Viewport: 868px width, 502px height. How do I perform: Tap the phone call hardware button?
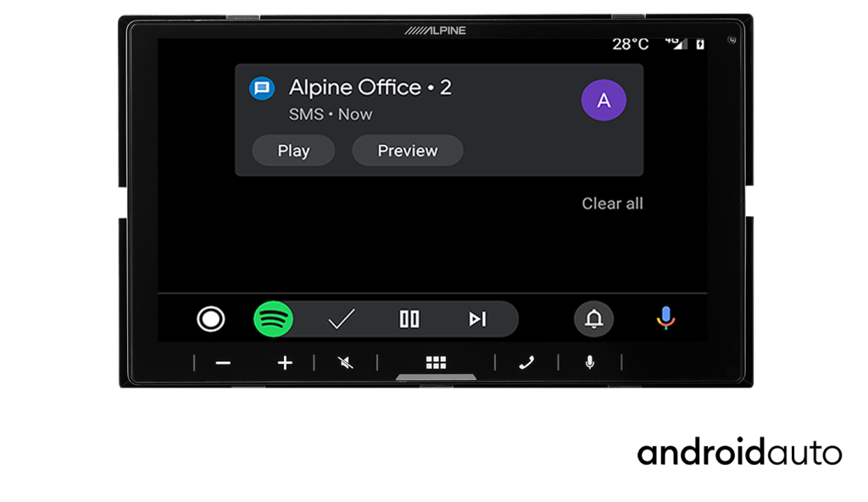526,363
